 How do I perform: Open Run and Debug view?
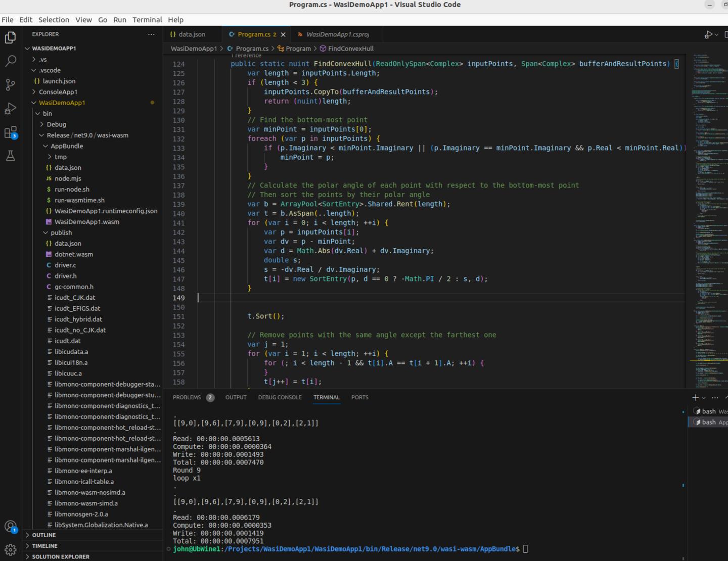[x=10, y=109]
